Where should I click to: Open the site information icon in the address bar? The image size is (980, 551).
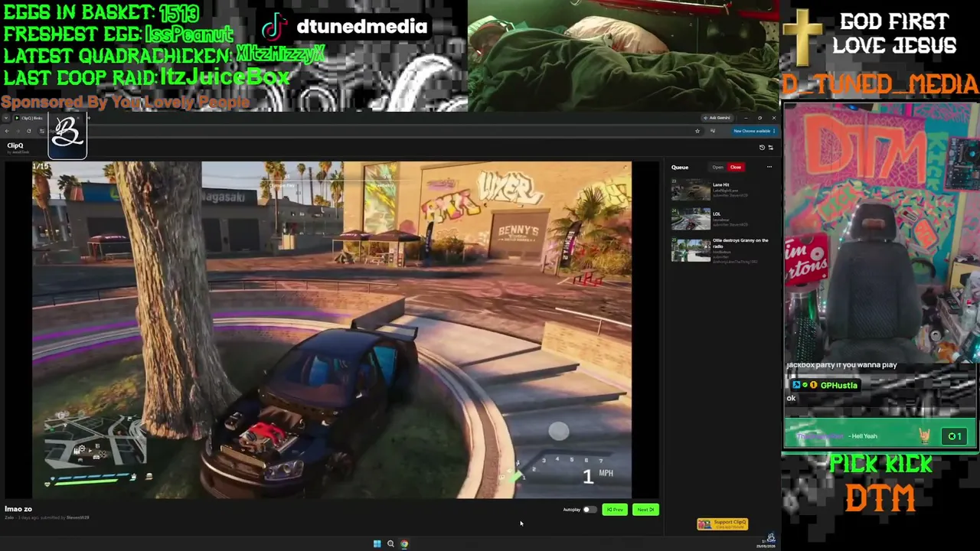(x=41, y=131)
